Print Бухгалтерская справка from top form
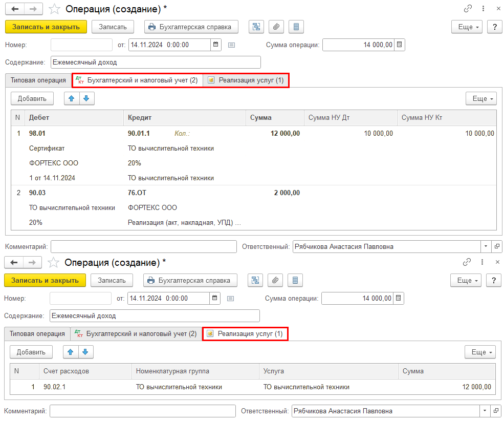 click(x=191, y=27)
